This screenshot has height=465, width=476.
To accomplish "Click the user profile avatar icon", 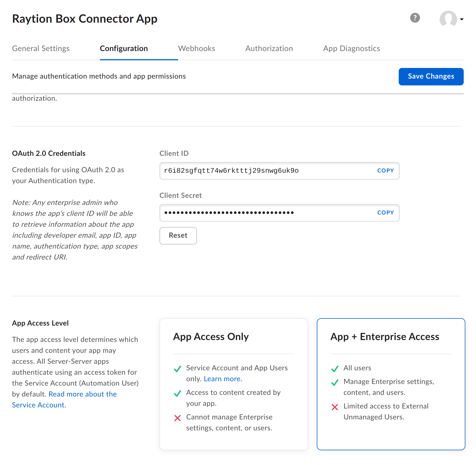I will pyautogui.click(x=448, y=19).
